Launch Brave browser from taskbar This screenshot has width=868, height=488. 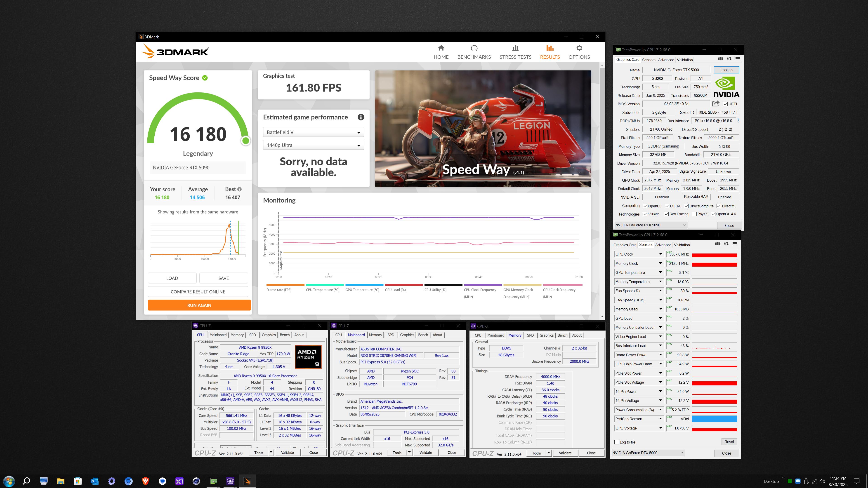146,481
